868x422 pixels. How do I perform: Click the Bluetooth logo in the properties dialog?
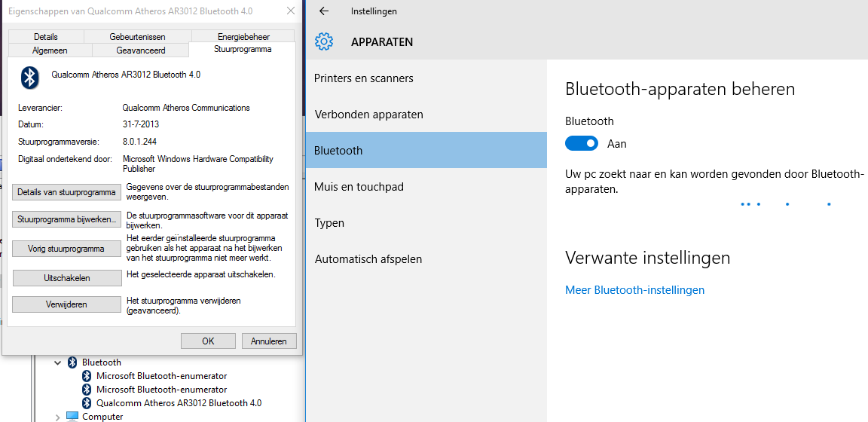[x=30, y=78]
